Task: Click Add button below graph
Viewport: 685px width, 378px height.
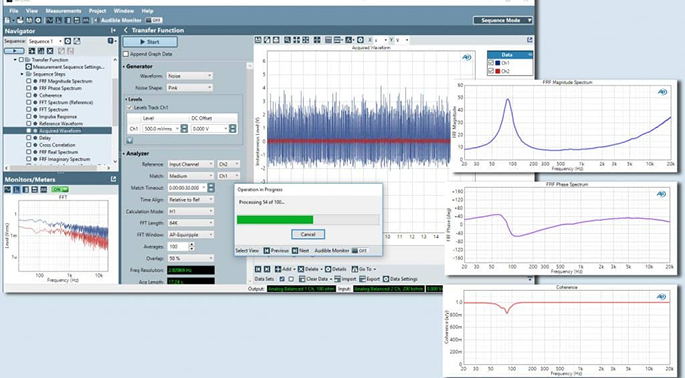Action: point(283,269)
